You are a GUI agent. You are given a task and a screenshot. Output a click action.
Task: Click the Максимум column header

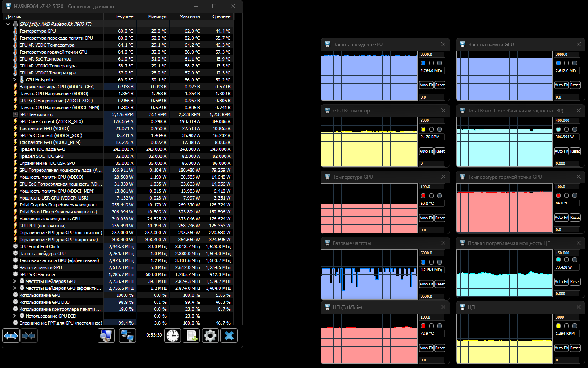click(x=186, y=16)
